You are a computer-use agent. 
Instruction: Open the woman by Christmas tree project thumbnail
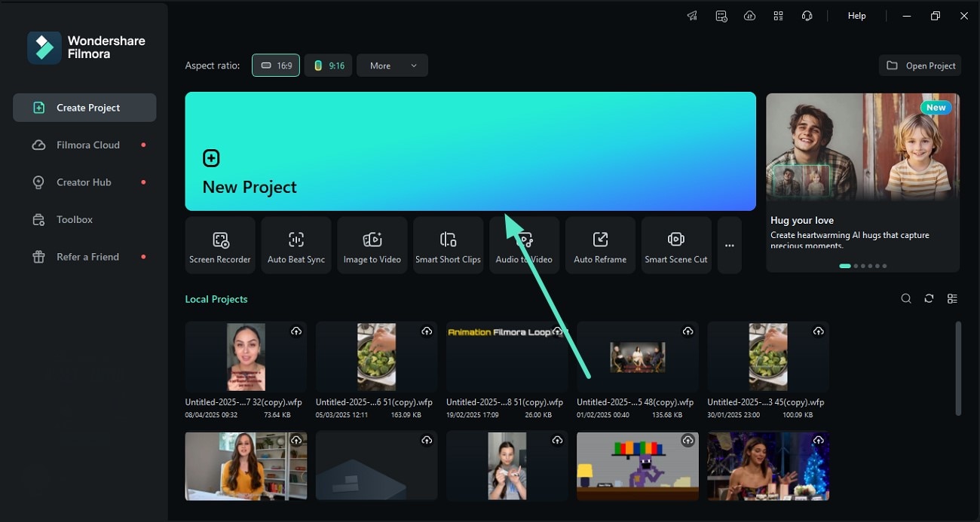(767, 466)
